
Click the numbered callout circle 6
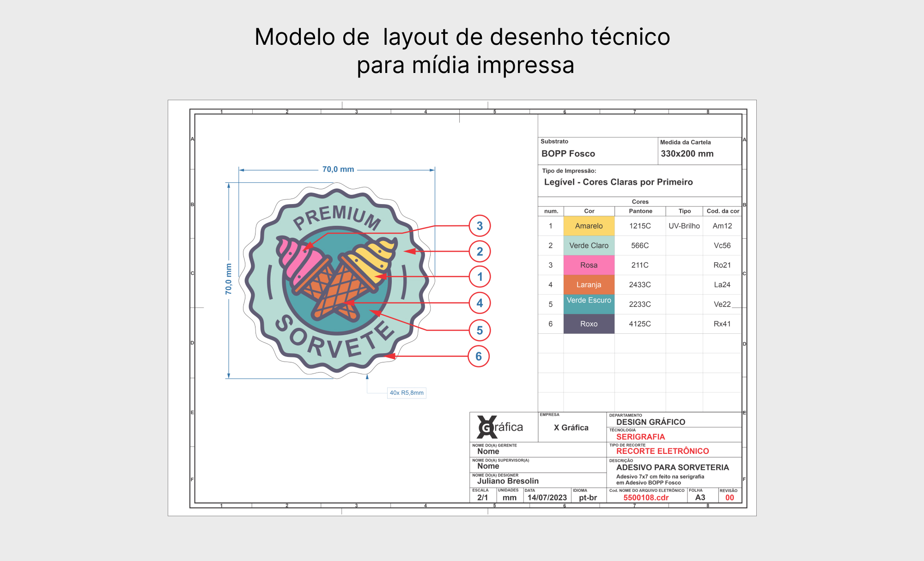coord(479,356)
